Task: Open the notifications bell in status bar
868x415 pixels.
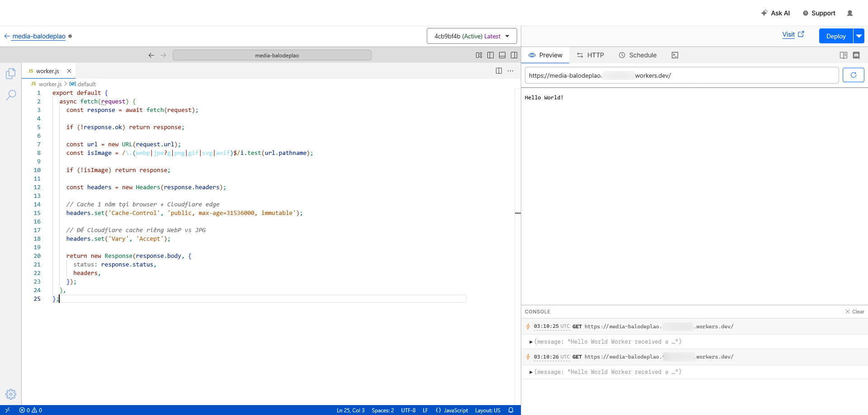Action: click(511, 410)
